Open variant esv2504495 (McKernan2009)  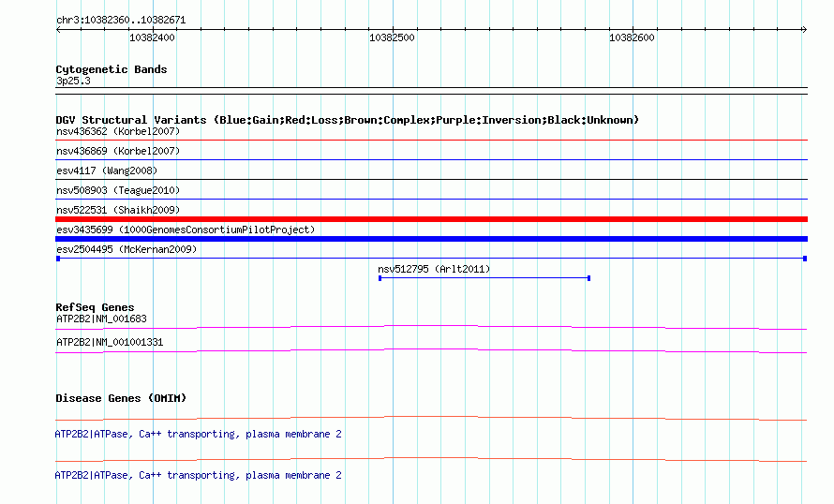click(x=127, y=249)
